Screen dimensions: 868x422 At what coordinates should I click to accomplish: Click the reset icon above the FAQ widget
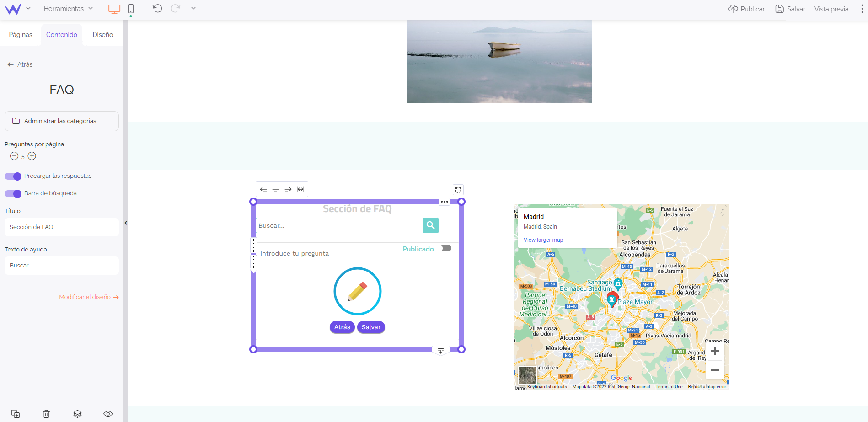pos(458,190)
